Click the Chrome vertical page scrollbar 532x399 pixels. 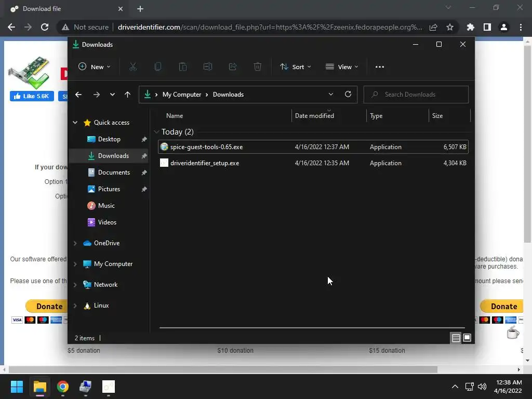pos(527,144)
